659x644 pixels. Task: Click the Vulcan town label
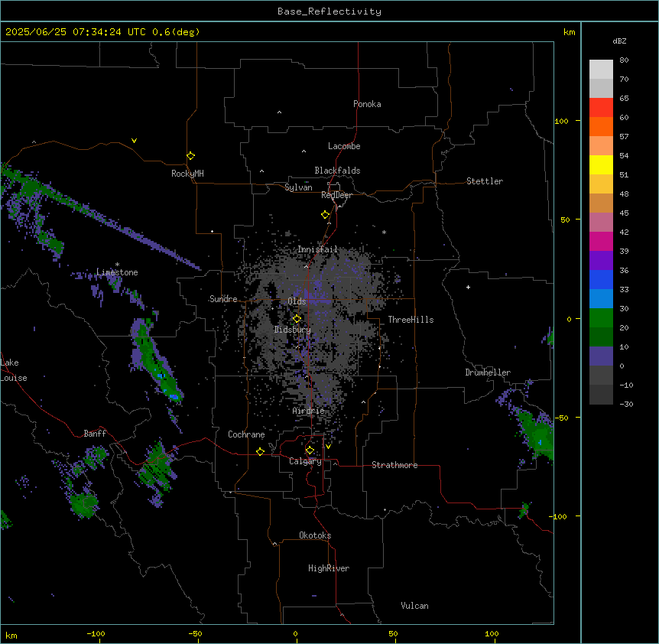point(415,606)
